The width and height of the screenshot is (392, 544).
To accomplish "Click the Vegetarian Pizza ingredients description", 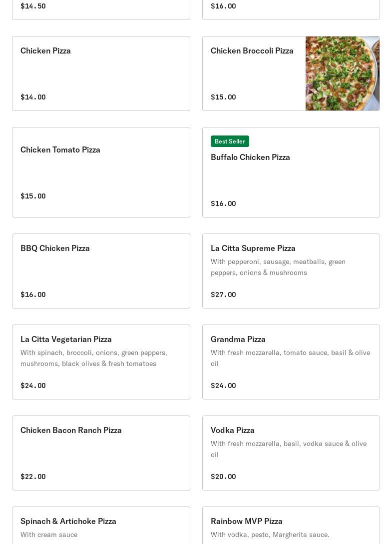I will (94, 358).
